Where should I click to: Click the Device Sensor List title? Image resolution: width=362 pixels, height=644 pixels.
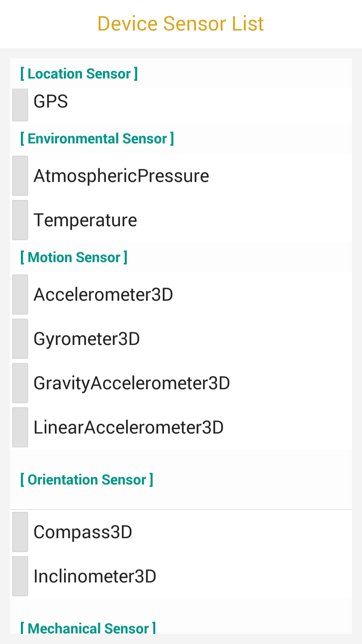(x=181, y=24)
